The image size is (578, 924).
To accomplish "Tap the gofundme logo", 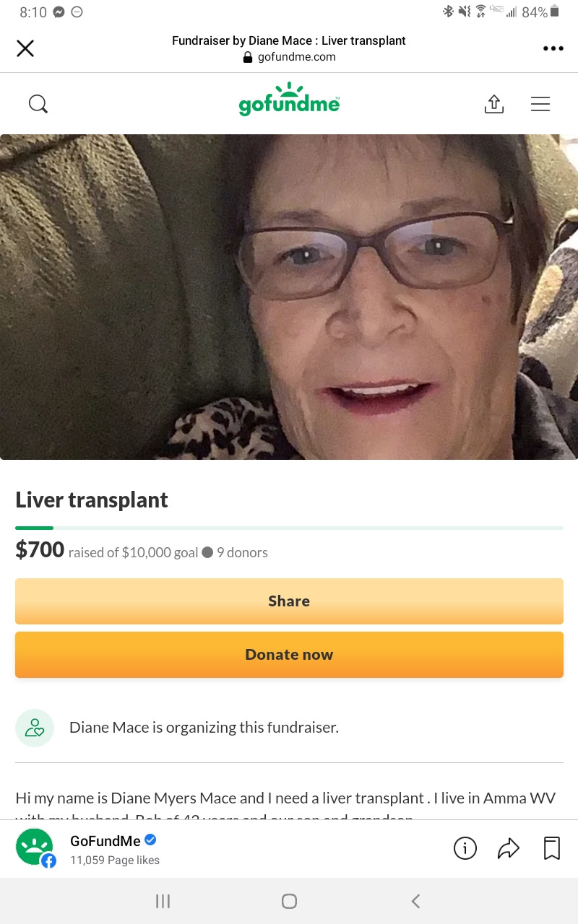I will click(289, 100).
